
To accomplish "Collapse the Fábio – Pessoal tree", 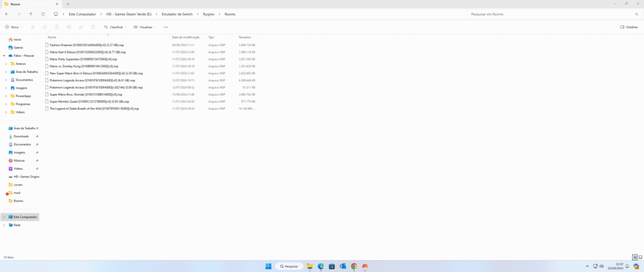I will click(x=4, y=55).
